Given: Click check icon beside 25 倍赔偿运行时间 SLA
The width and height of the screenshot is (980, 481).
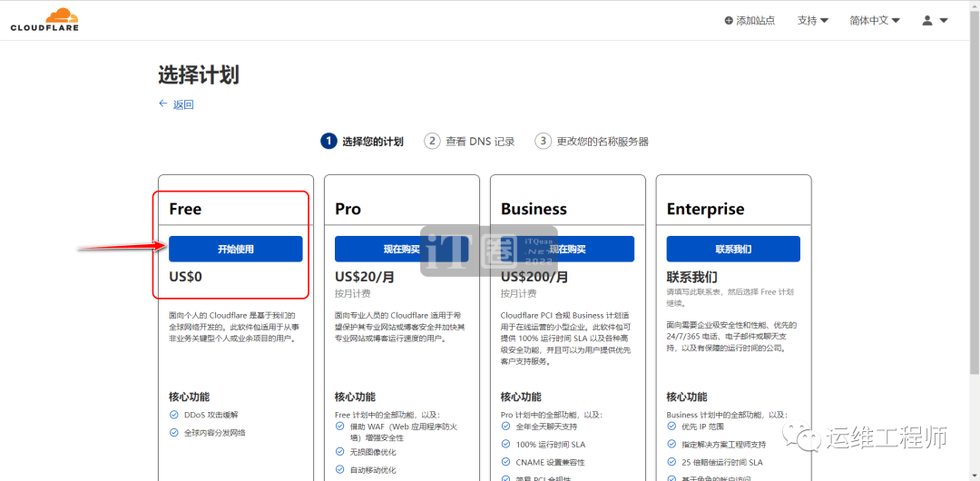Looking at the screenshot, I should point(671,462).
